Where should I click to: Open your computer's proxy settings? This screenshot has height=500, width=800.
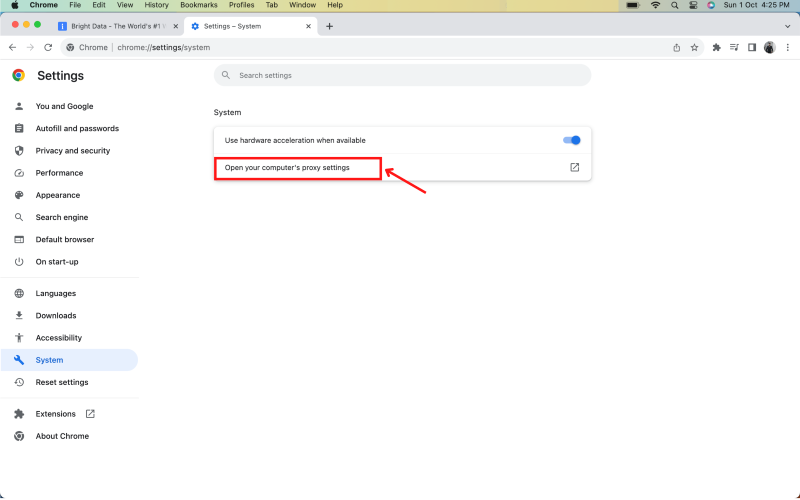288,167
